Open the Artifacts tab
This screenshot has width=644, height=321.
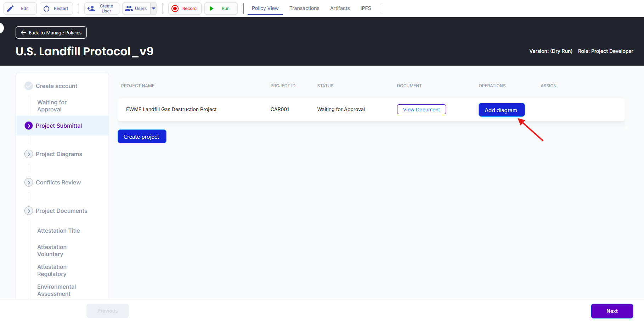click(340, 8)
